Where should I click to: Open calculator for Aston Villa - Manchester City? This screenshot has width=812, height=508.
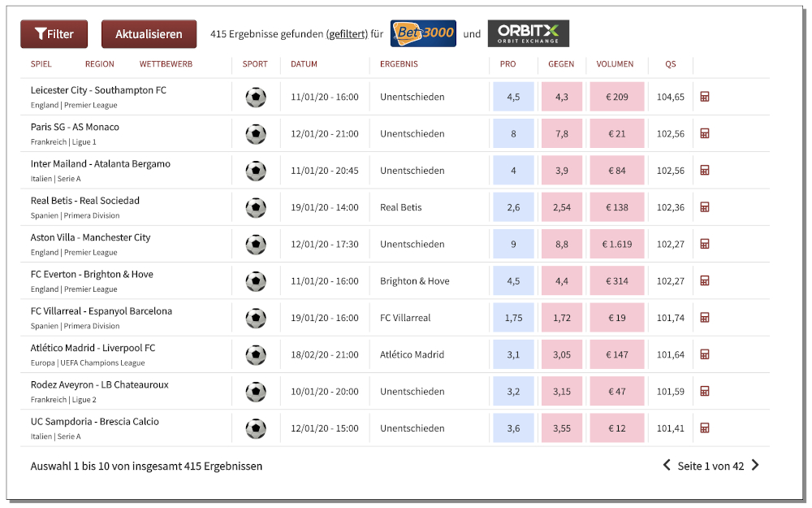(x=704, y=244)
